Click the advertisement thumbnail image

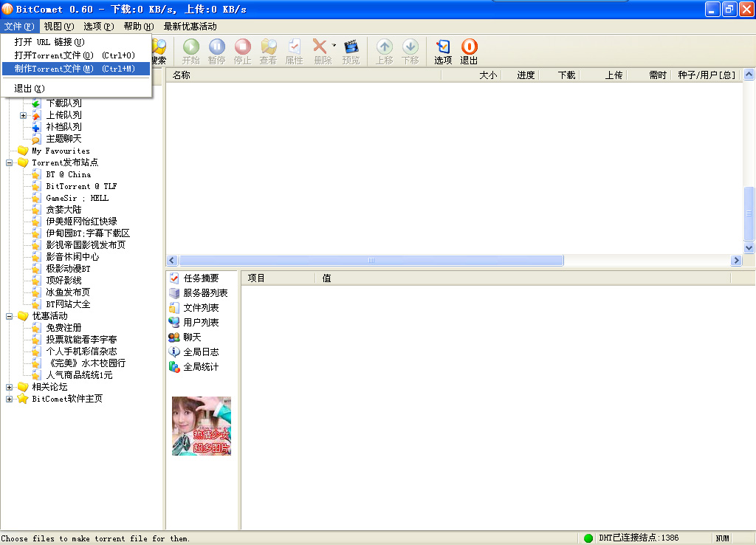tap(202, 426)
